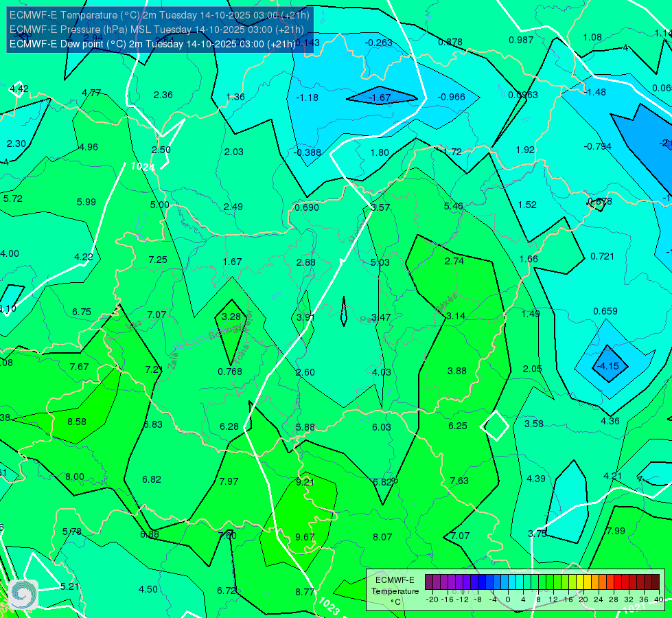Click the 6.28 value on the map
Viewport: 672px width, 618px height.
[229, 426]
